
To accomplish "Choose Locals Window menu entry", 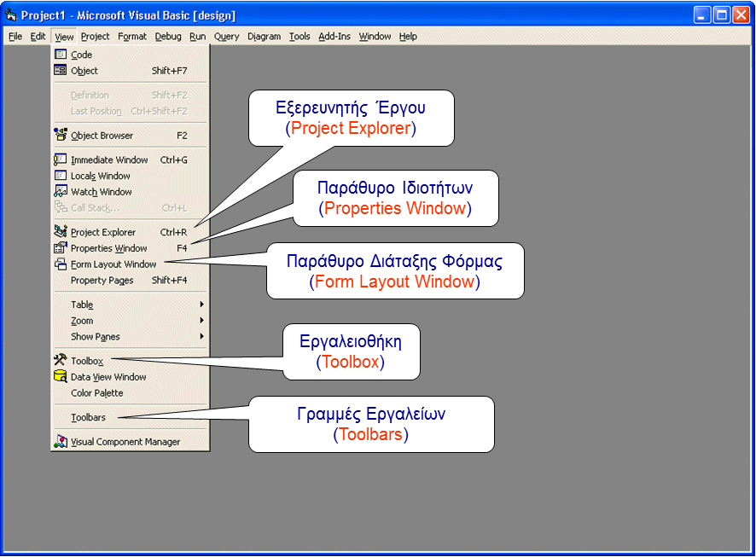I will coord(131,176).
